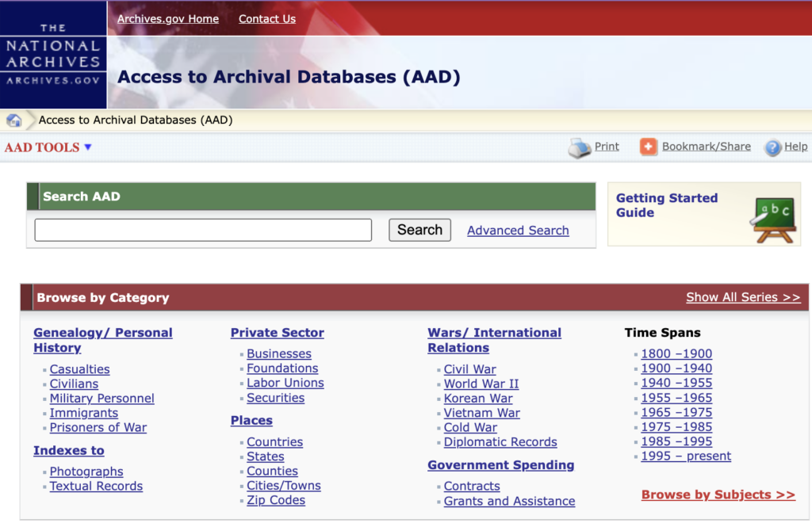This screenshot has width=812, height=523.
Task: Open Cities/Towns link
Action: coord(284,486)
